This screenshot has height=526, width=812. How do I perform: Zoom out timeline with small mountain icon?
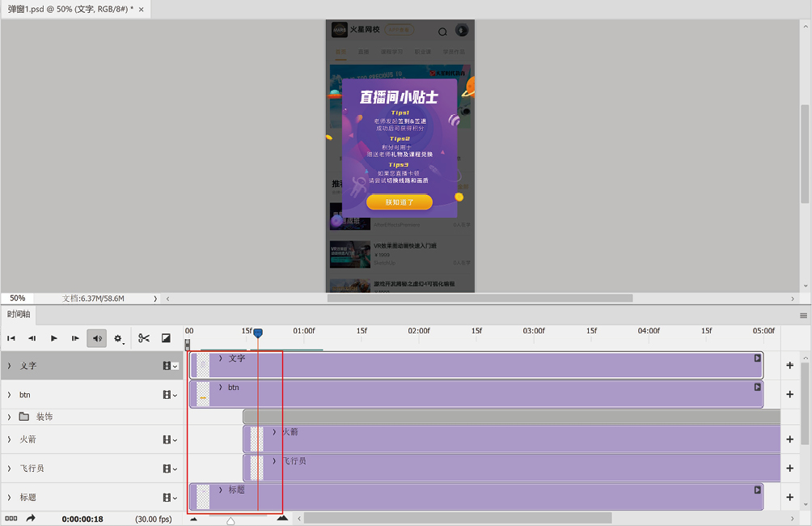pyautogui.click(x=193, y=519)
